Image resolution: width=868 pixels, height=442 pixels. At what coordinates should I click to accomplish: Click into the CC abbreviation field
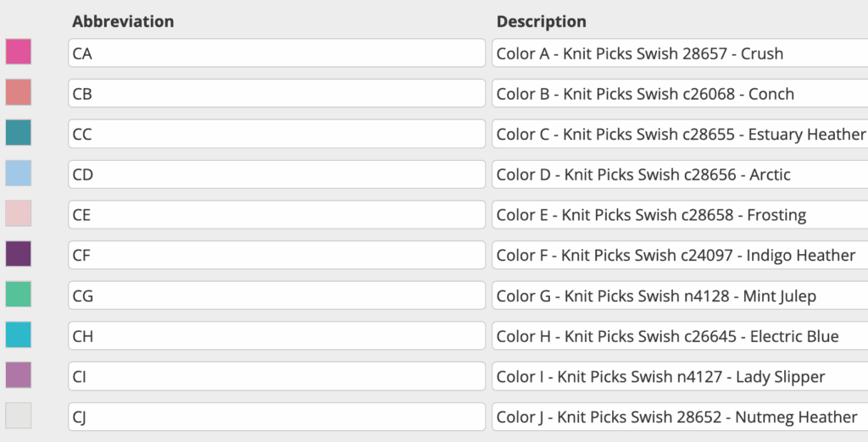tap(277, 134)
